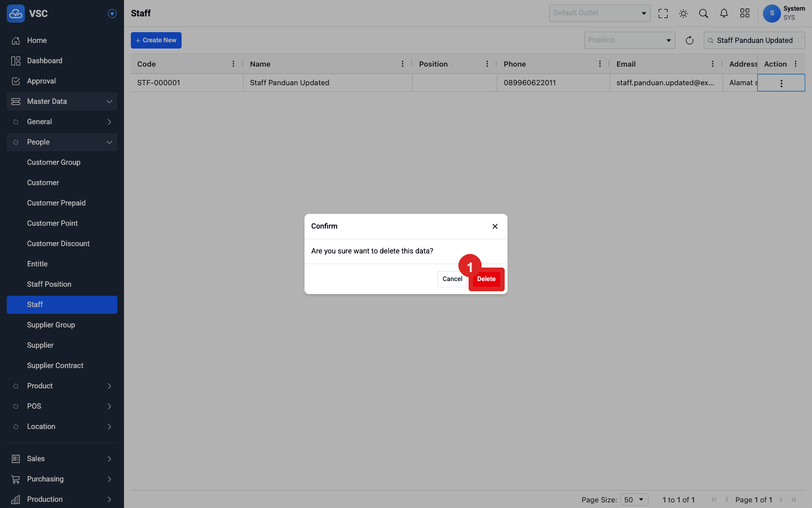Expand the General submenu
The width and height of the screenshot is (812, 508).
(x=62, y=122)
